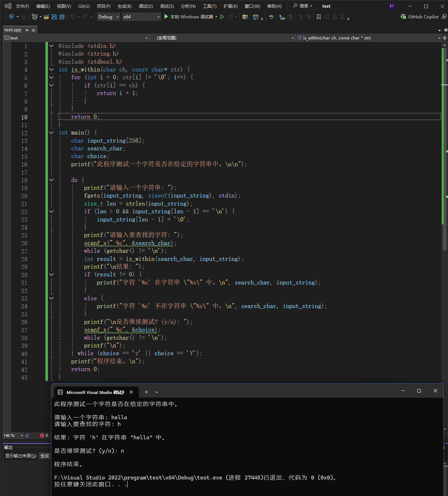Open the Debug configuration dropdown

point(108,17)
